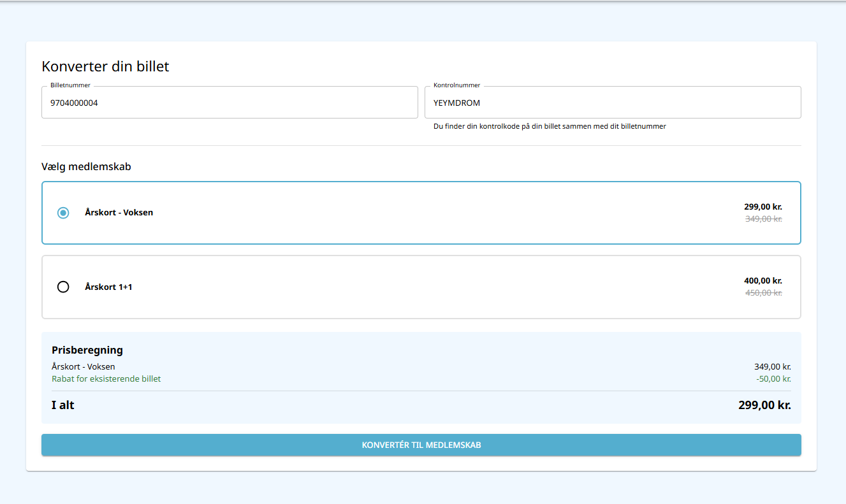Select the Årskort - Voksen radio button

point(63,213)
